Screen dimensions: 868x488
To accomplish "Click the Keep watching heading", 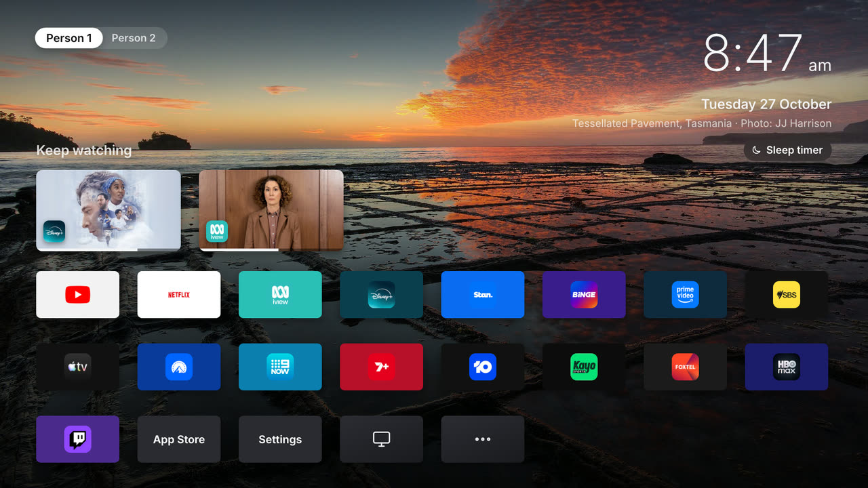I will pos(84,150).
